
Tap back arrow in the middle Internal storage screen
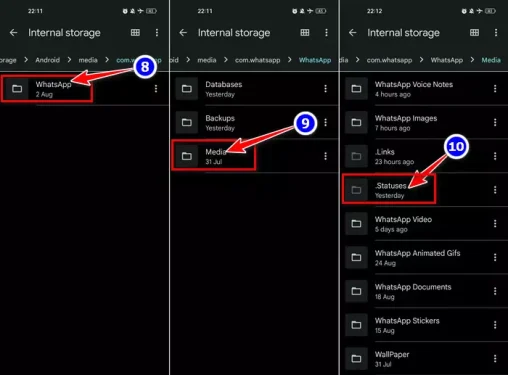(x=183, y=33)
